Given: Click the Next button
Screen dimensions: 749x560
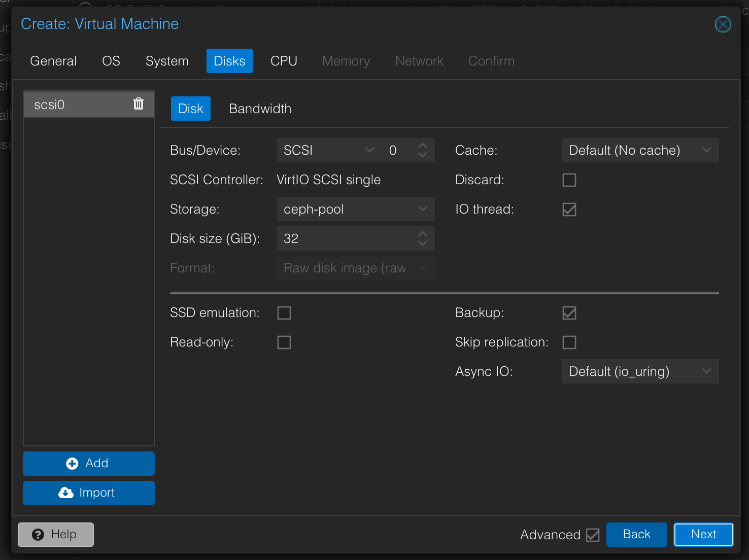Looking at the screenshot, I should tap(704, 534).
